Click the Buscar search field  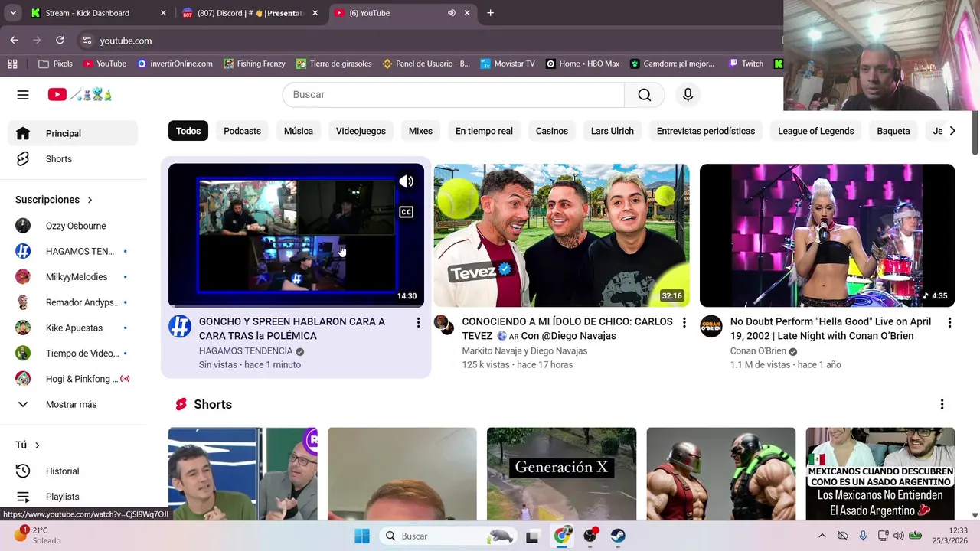(453, 95)
